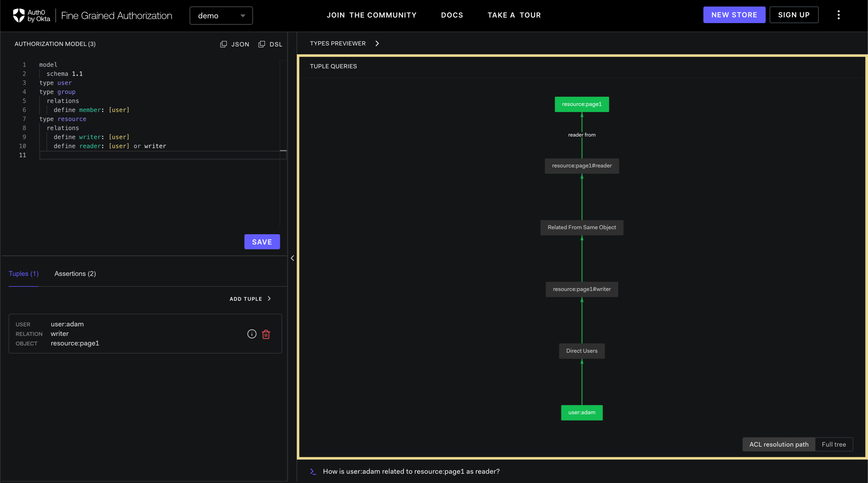Delete the user:adam writer tuple
Image resolution: width=868 pixels, height=483 pixels.
pyautogui.click(x=266, y=334)
